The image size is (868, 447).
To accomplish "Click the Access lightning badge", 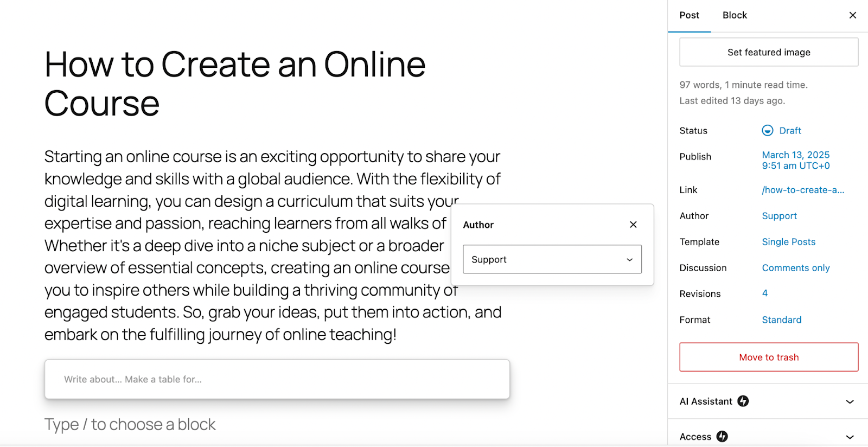I will (722, 436).
